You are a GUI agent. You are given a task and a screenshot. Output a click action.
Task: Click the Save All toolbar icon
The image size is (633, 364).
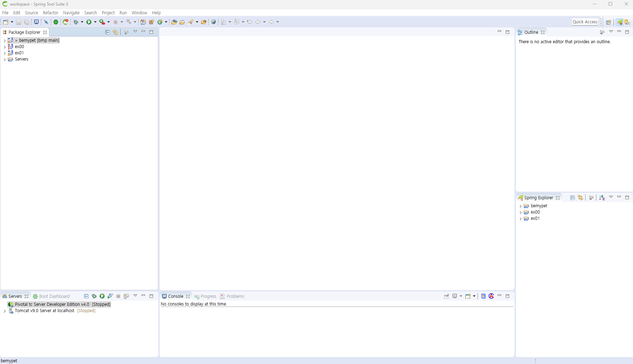click(26, 22)
